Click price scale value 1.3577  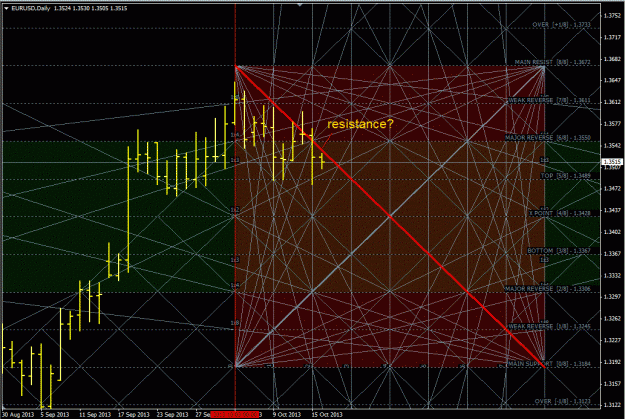pyautogui.click(x=612, y=124)
